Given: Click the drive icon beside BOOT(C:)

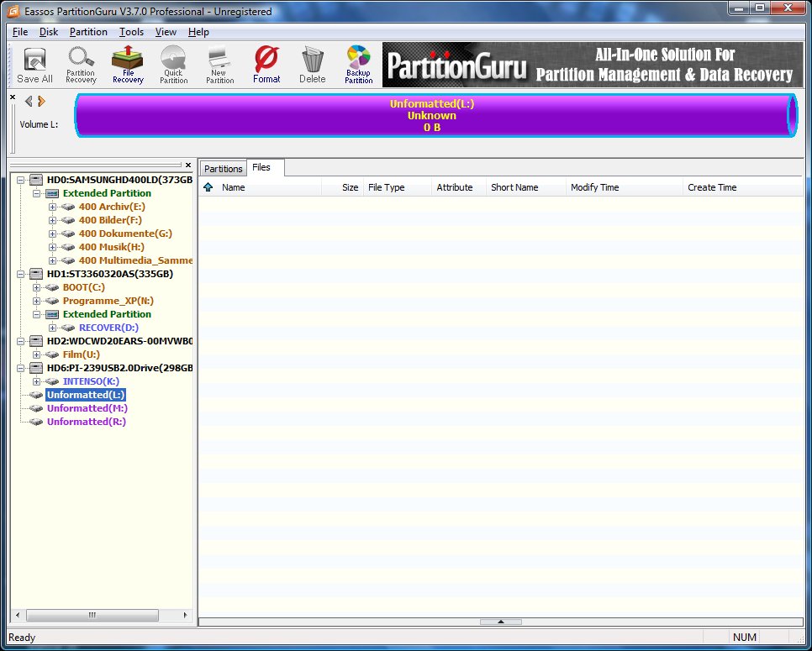Looking at the screenshot, I should [x=52, y=287].
